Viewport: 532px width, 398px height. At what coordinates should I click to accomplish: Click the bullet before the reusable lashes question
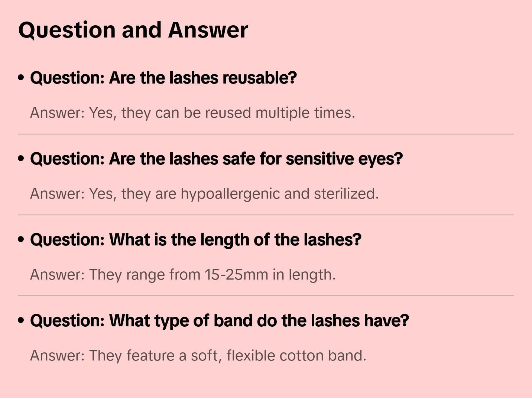(x=21, y=78)
